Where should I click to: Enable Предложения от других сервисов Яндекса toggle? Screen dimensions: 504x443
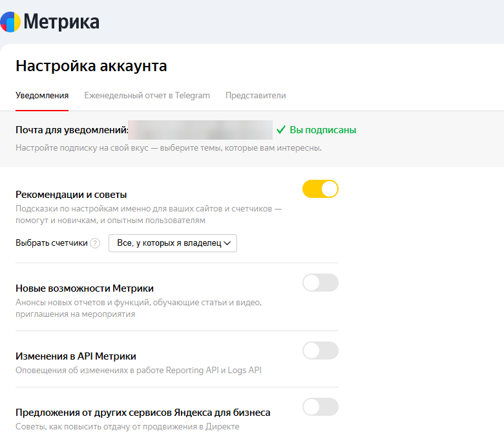click(320, 407)
